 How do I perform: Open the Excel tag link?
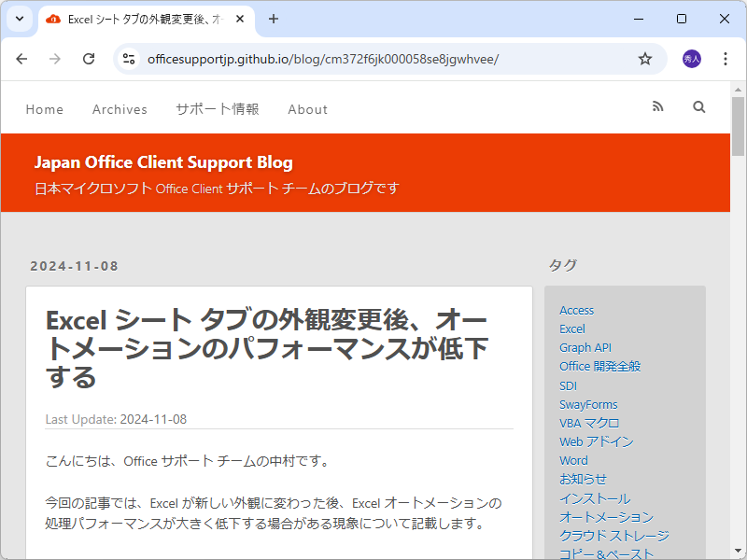tap(572, 329)
